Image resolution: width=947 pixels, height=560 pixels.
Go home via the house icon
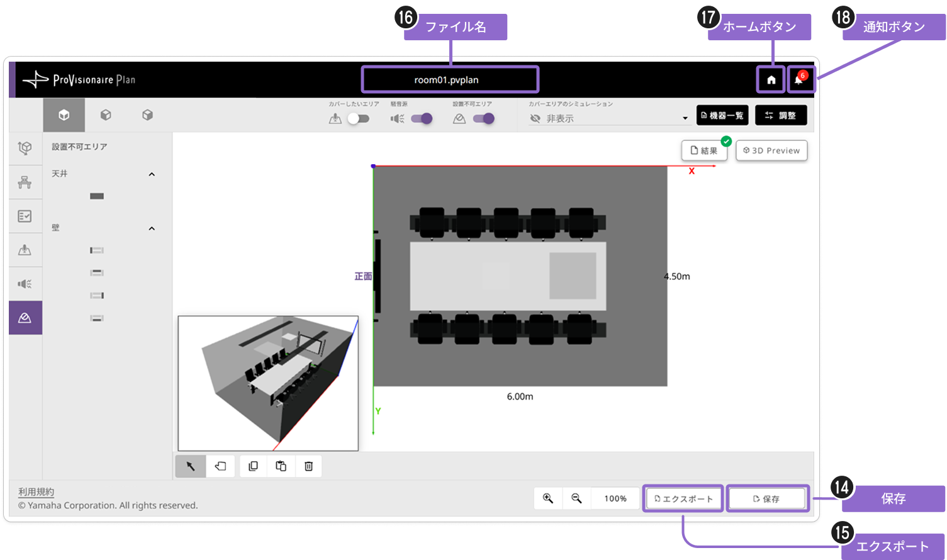click(771, 80)
